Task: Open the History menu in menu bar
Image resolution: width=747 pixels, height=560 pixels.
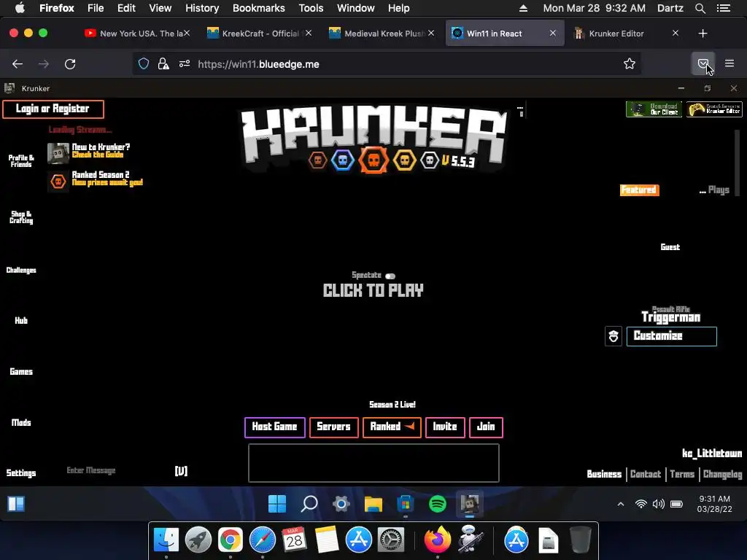Action: (202, 8)
